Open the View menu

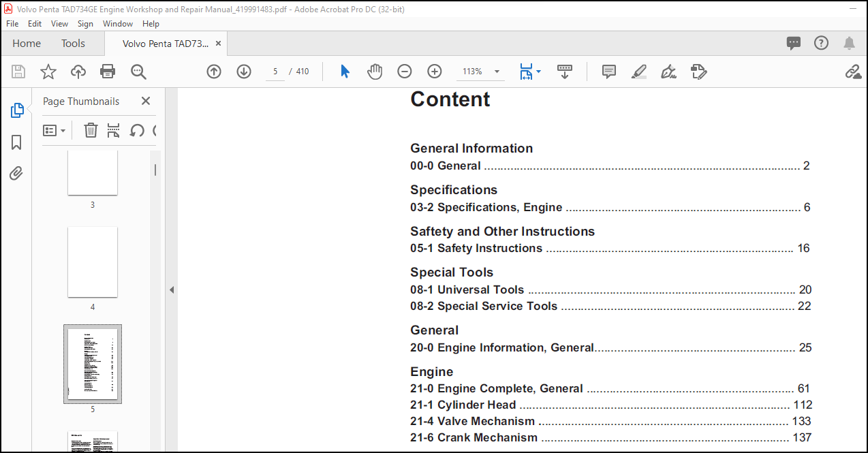[x=60, y=23]
